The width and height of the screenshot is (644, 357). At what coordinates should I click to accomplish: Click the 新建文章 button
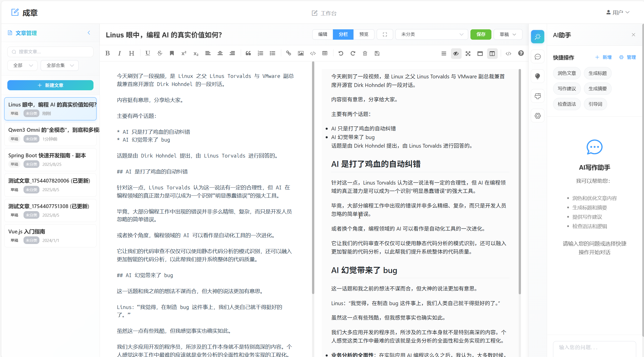(50, 85)
